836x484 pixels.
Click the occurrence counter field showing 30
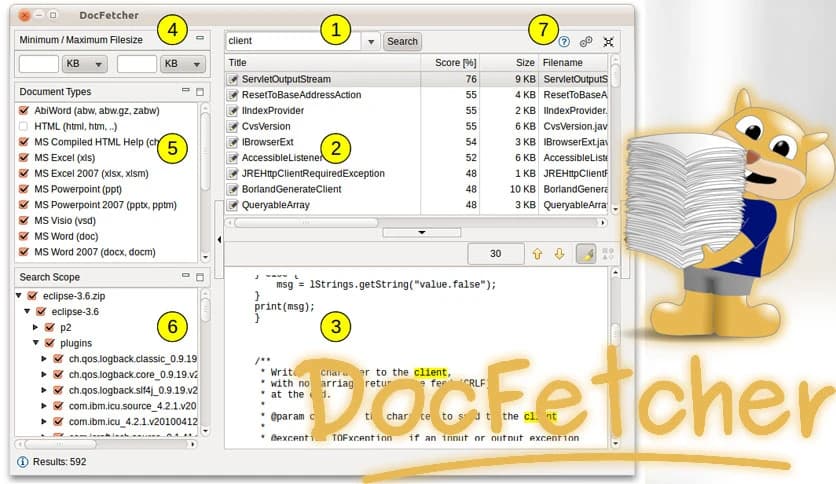(496, 254)
